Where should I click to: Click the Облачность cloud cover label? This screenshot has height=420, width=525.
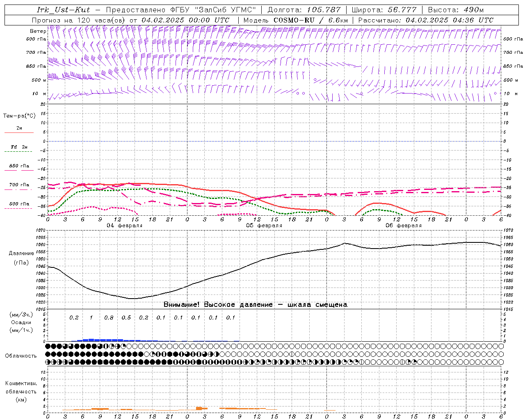(21, 356)
